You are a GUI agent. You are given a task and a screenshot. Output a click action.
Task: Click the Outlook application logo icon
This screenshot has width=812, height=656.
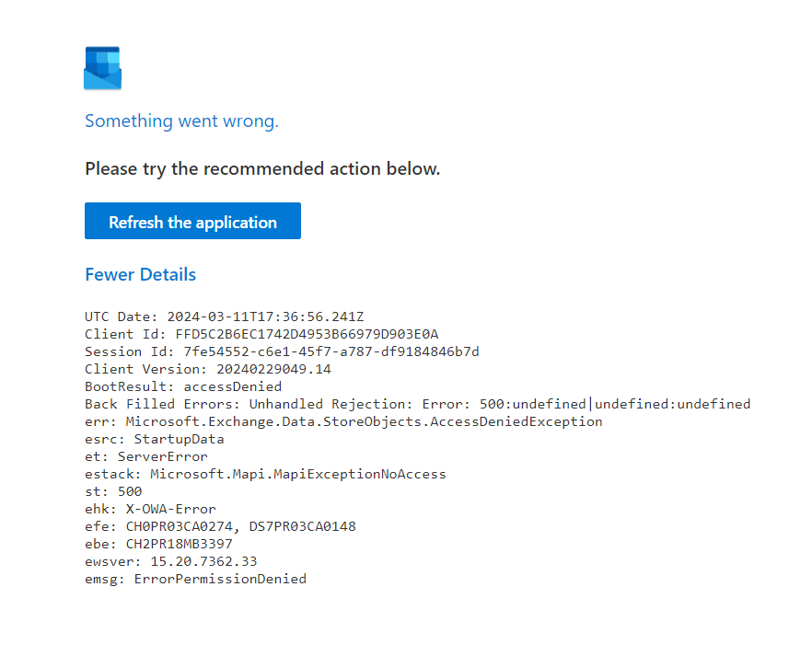102,67
